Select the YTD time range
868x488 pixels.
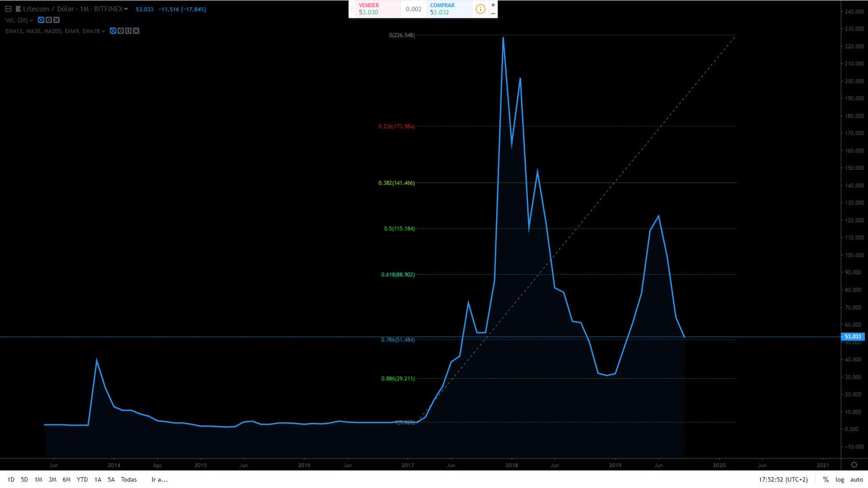tap(82, 479)
